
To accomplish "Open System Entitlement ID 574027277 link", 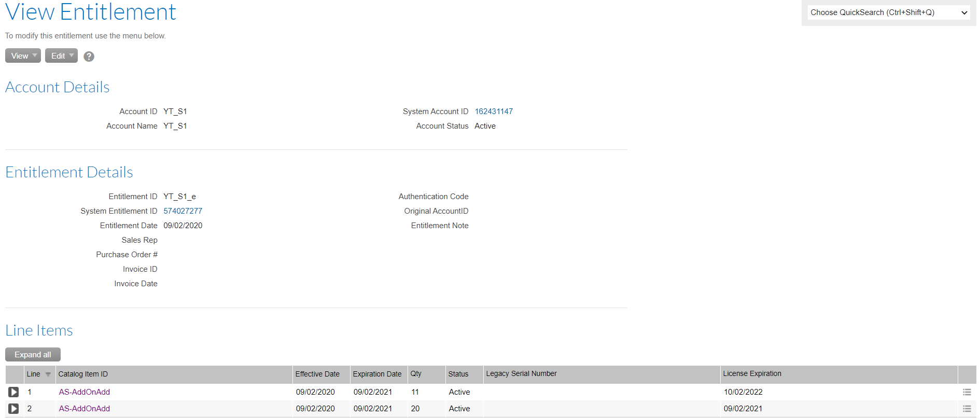I will click(183, 211).
